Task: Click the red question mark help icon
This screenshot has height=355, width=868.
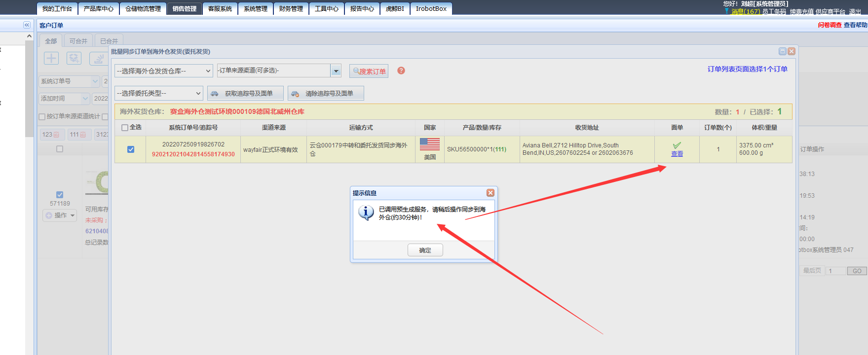Action: coord(401,71)
